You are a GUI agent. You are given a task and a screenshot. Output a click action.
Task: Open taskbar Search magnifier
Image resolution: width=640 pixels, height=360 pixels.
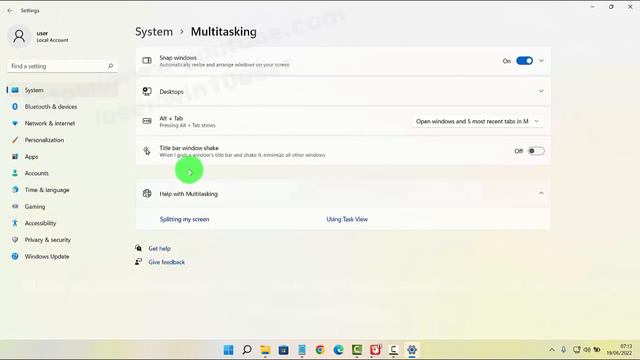247,350
